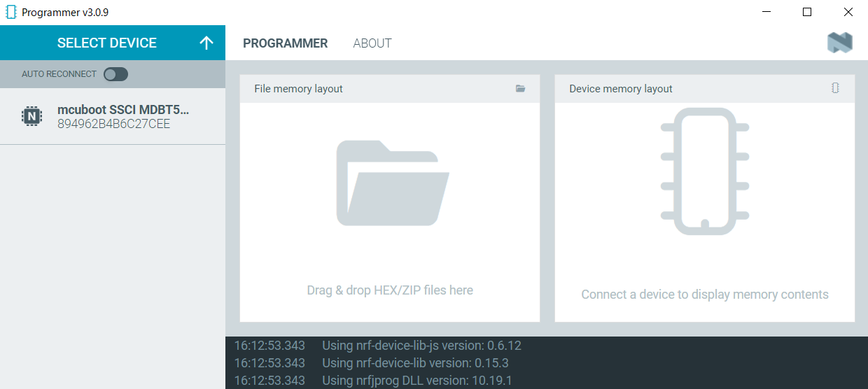Click the large folder graphic in the file panel
The height and width of the screenshot is (389, 868).
coord(392,183)
